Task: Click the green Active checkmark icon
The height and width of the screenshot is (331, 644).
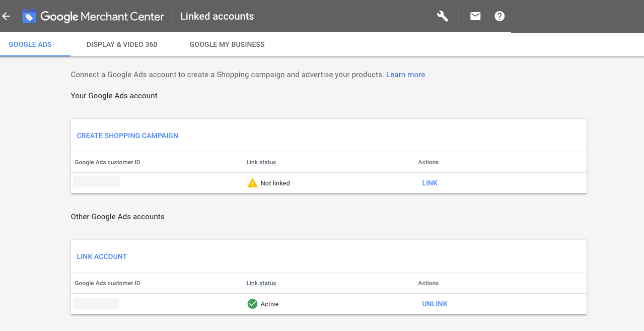Action: 252,304
